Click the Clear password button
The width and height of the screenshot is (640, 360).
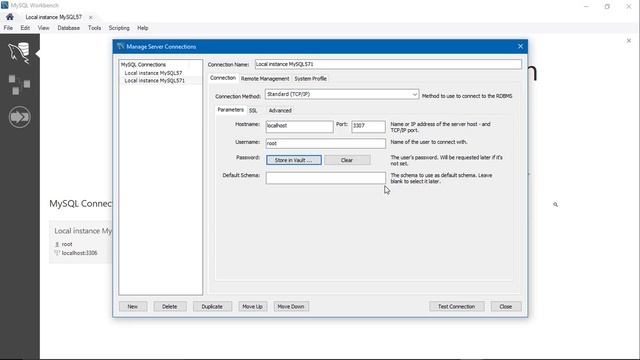[347, 160]
